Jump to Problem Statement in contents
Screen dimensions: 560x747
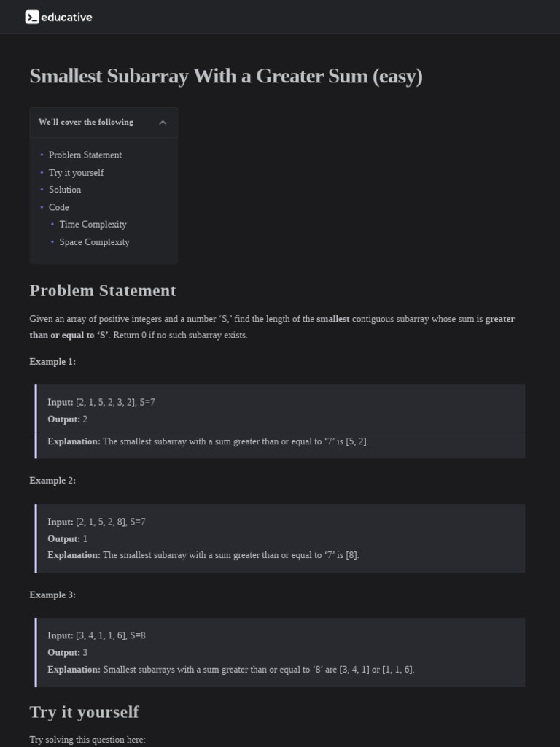tap(85, 155)
